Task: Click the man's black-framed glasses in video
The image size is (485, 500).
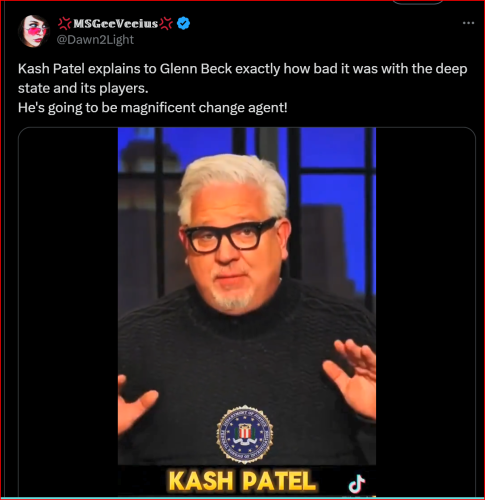Action: click(x=231, y=235)
